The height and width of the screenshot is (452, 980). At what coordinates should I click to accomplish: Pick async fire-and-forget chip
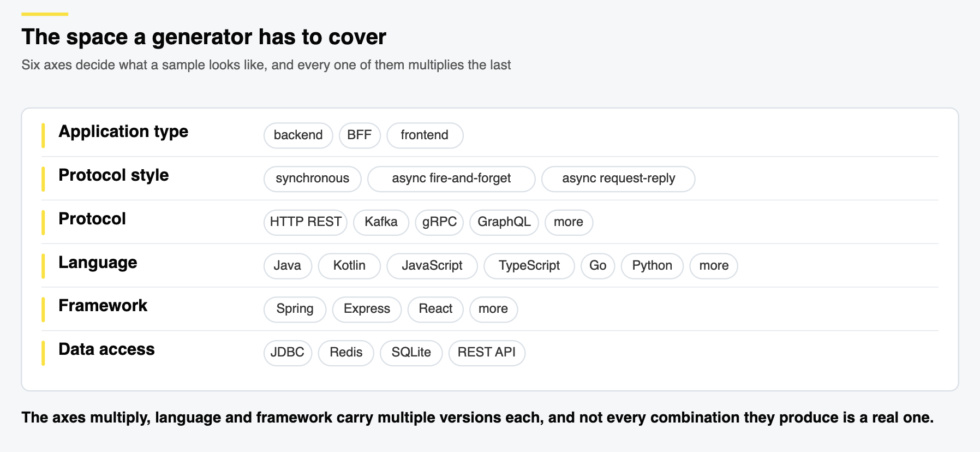tap(451, 179)
